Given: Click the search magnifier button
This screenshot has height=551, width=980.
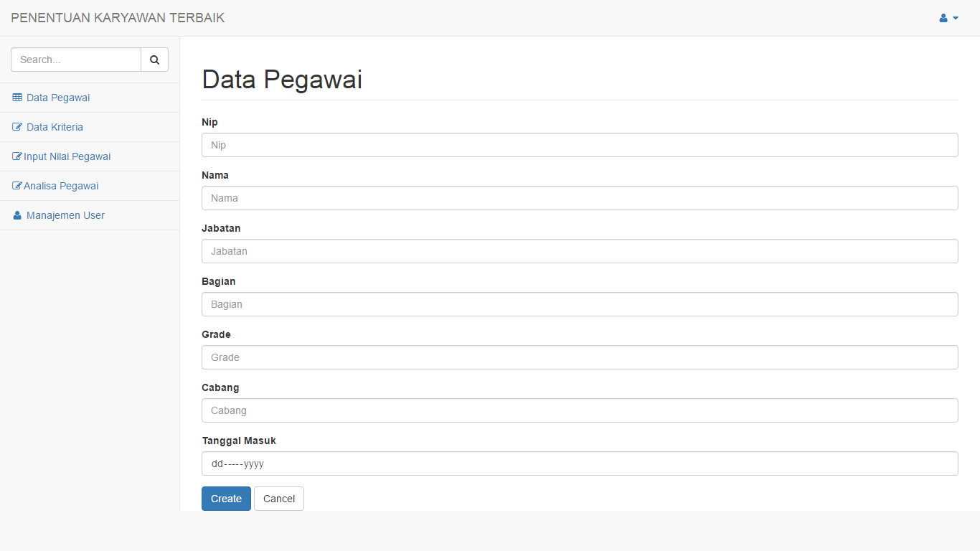Looking at the screenshot, I should pos(154,60).
